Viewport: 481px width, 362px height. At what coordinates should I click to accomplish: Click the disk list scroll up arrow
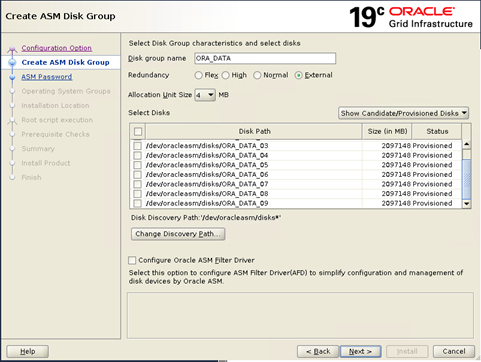[x=467, y=144]
